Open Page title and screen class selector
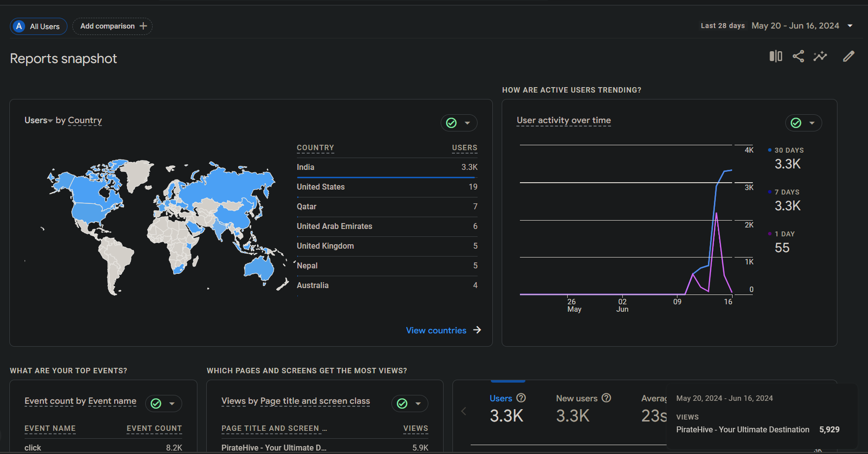This screenshot has width=868, height=454. tap(315, 401)
